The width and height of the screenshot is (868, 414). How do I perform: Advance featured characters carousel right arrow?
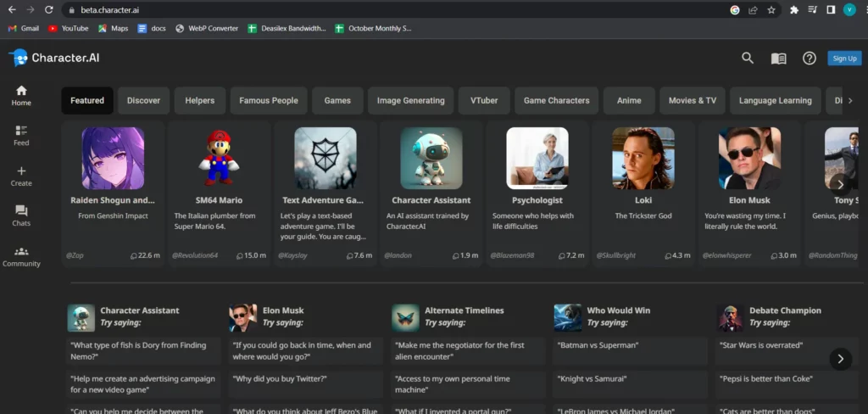click(x=840, y=184)
